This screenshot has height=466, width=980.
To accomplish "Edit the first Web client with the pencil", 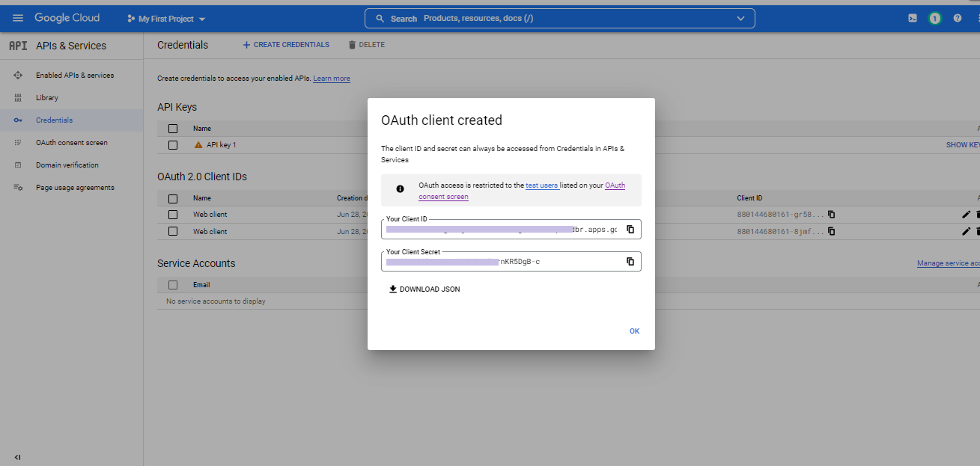I will tap(966, 215).
